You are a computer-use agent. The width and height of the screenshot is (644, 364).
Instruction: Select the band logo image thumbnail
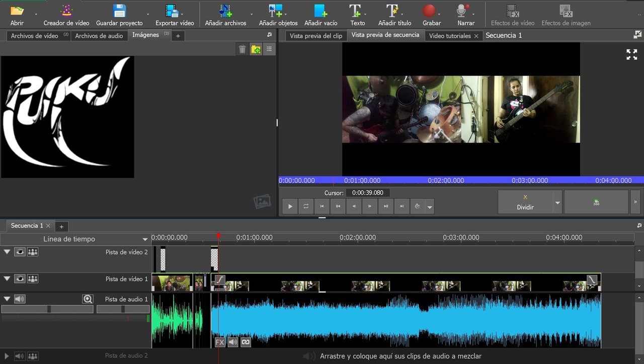[x=67, y=117]
